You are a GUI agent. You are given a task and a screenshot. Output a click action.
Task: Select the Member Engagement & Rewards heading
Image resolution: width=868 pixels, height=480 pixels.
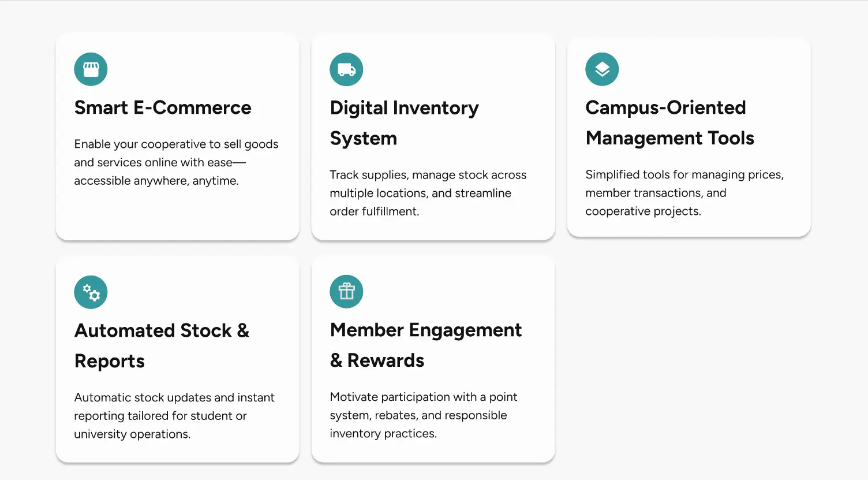426,345
